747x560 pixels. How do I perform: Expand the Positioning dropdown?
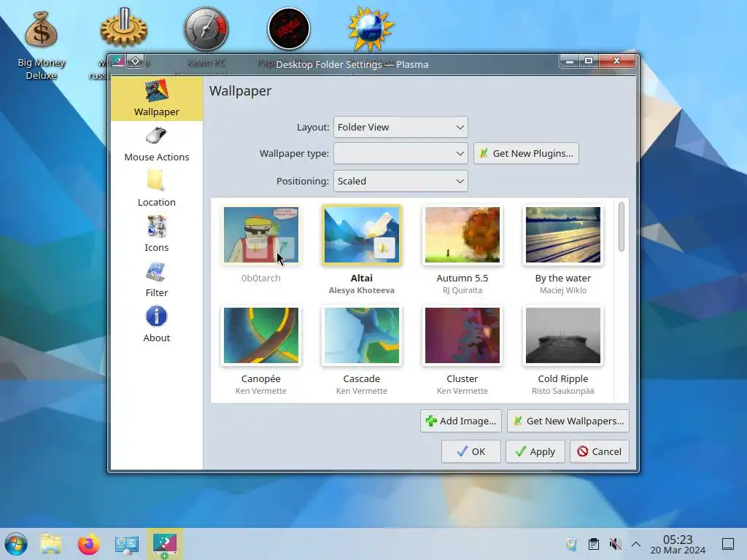point(400,181)
